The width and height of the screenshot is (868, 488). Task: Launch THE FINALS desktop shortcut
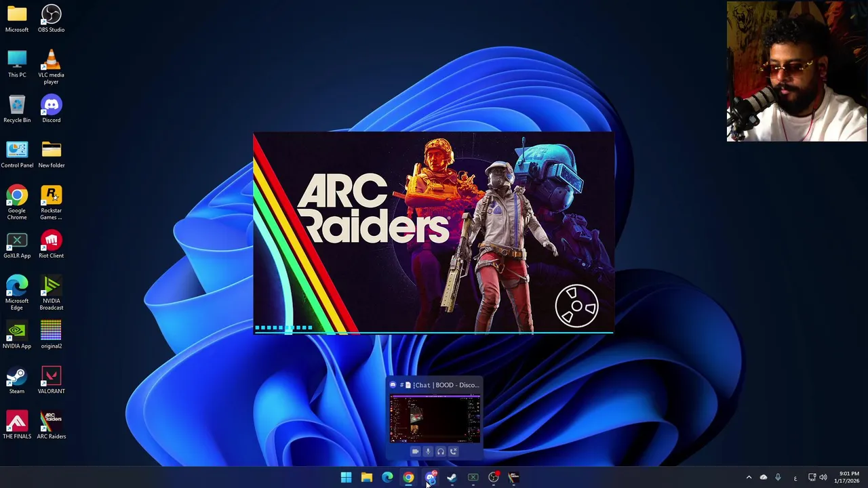17,426
